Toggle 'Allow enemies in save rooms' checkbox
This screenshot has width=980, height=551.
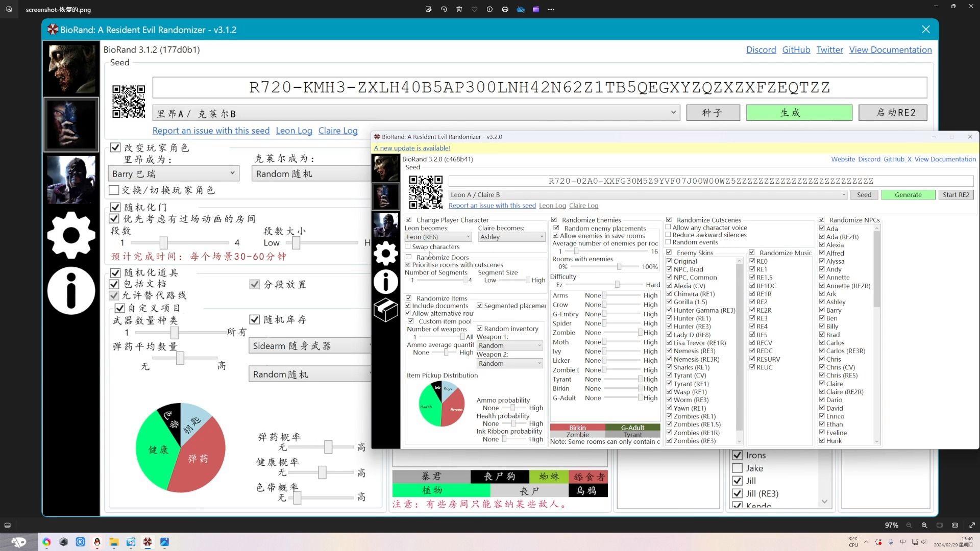point(556,236)
